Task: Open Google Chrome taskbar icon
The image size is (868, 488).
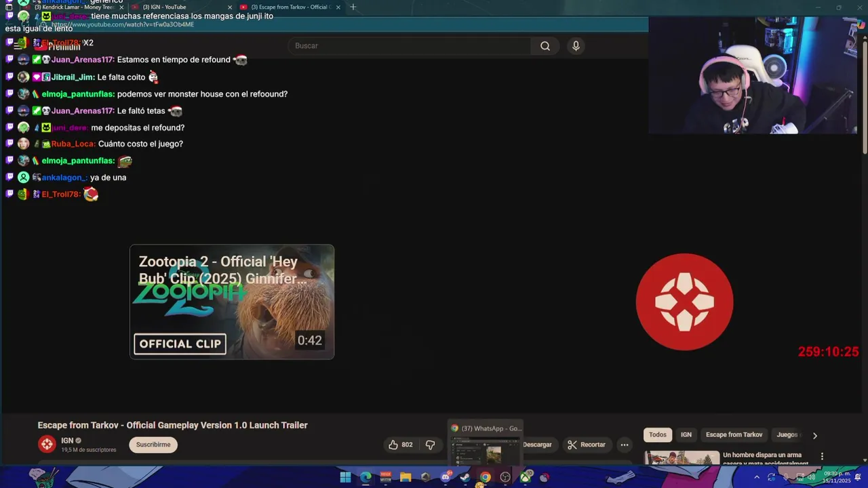Action: tap(485, 477)
